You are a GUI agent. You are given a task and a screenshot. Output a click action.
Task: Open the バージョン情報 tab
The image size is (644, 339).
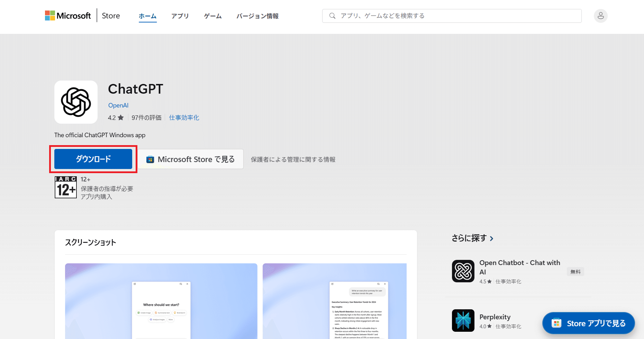click(257, 16)
